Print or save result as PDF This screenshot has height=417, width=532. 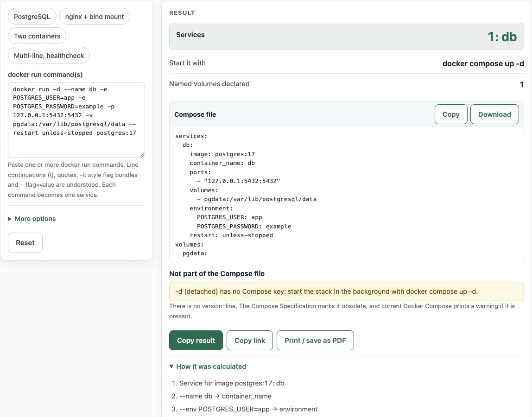coord(315,340)
